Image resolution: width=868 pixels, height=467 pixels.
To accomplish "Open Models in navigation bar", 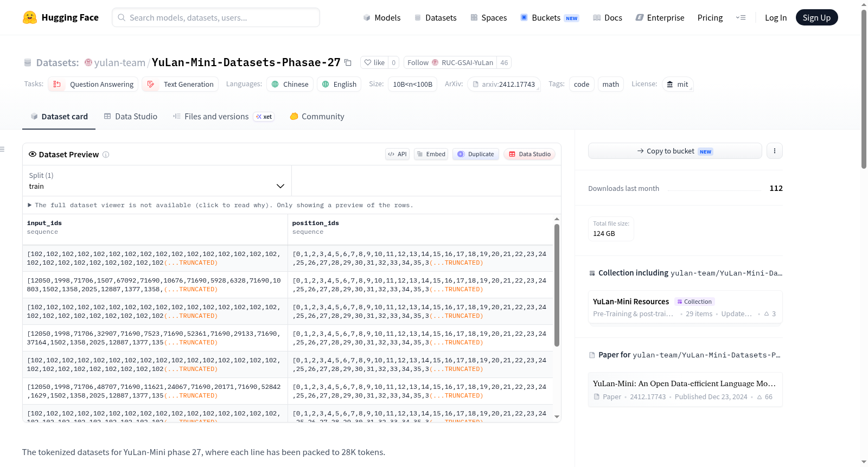I will click(x=382, y=17).
